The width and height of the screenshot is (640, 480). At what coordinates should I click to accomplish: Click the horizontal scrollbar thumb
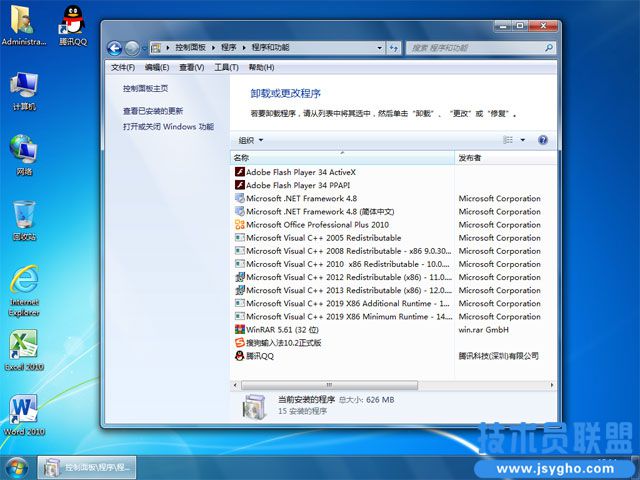click(x=329, y=385)
